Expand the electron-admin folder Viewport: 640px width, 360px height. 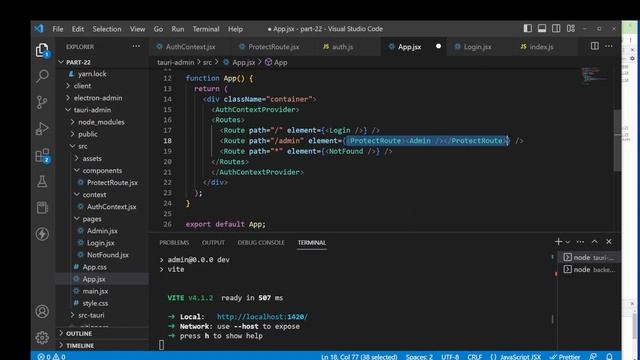point(102,98)
